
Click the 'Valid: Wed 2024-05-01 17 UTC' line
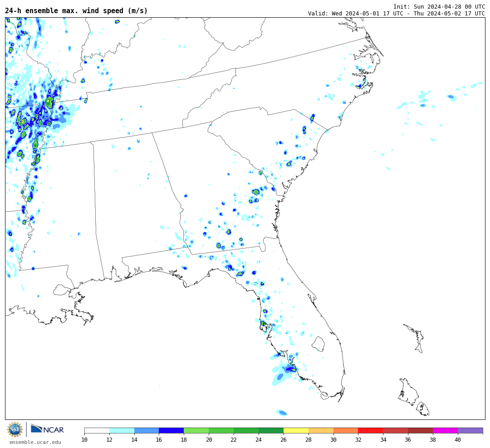click(397, 14)
